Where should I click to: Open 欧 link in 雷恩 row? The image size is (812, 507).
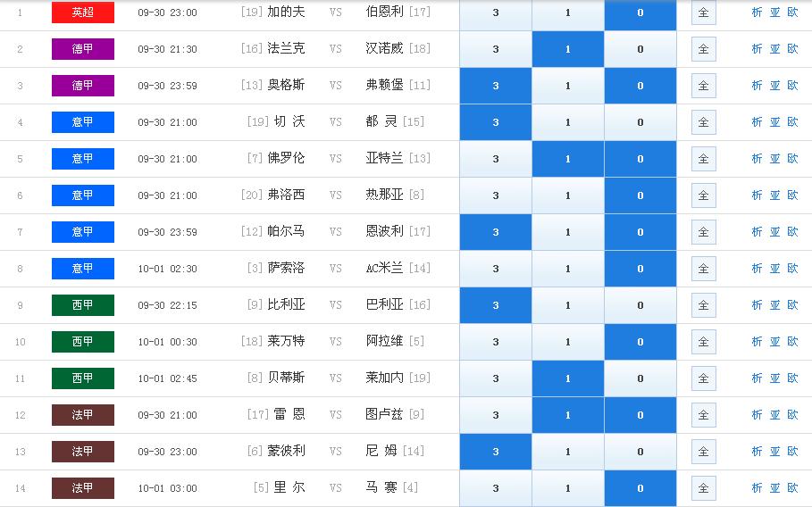point(793,414)
